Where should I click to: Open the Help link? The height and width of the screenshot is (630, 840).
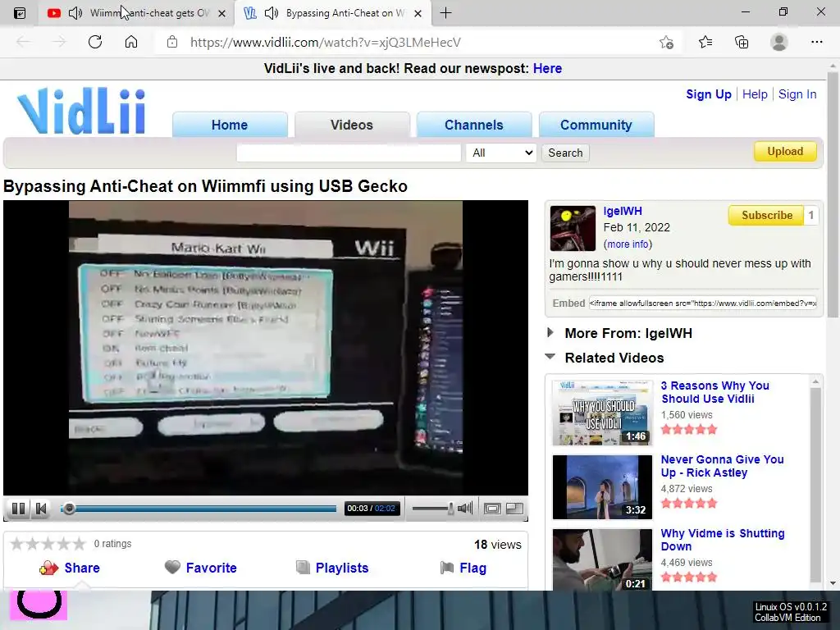(x=755, y=94)
